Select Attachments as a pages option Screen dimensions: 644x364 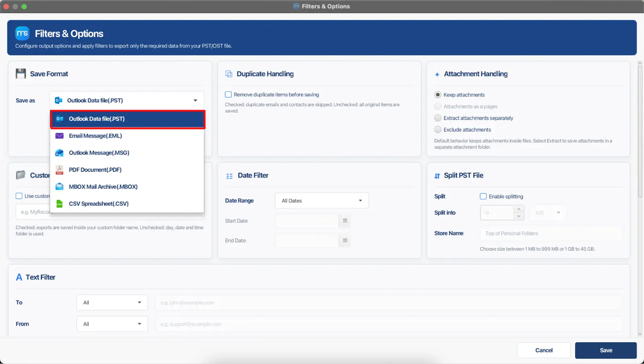point(438,106)
